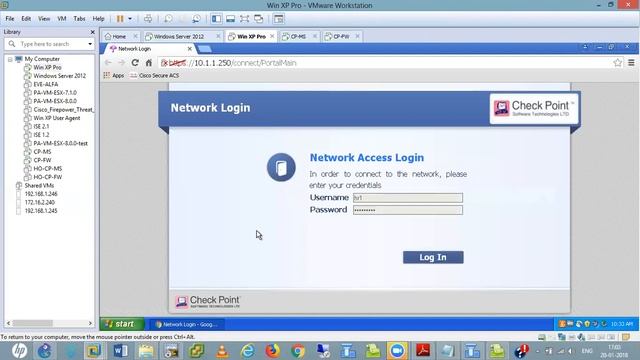
Task: Open the Tabs menu
Action: click(79, 19)
